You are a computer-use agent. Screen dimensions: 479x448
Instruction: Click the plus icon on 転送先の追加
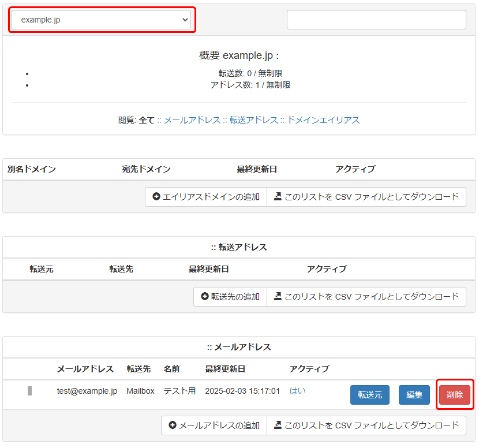pos(205,296)
